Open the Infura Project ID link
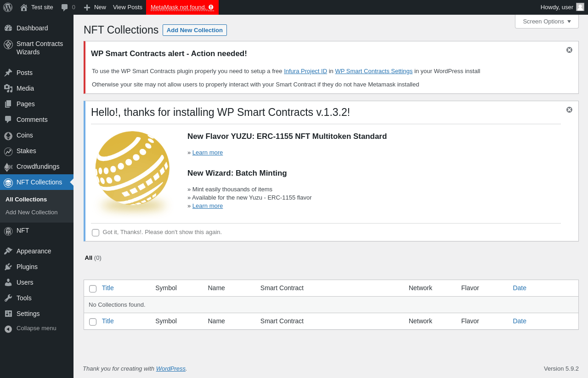The height and width of the screenshot is (378, 588). [x=305, y=71]
